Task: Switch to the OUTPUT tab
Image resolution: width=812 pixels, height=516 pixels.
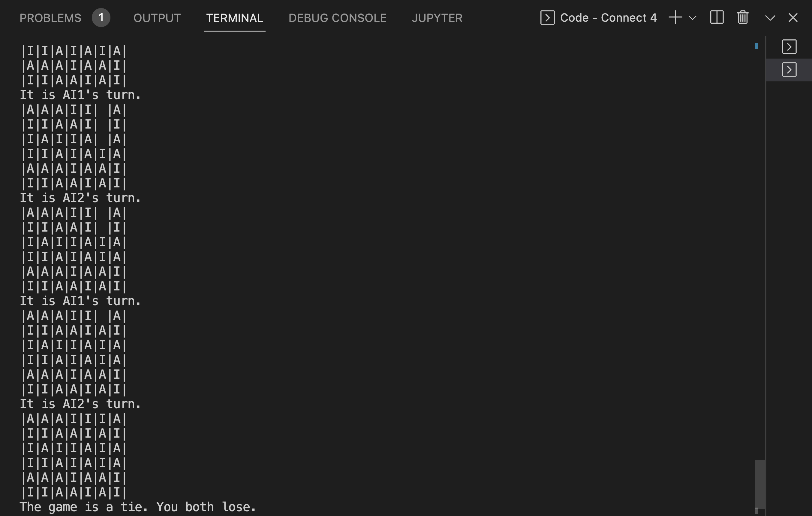Action: (x=157, y=18)
